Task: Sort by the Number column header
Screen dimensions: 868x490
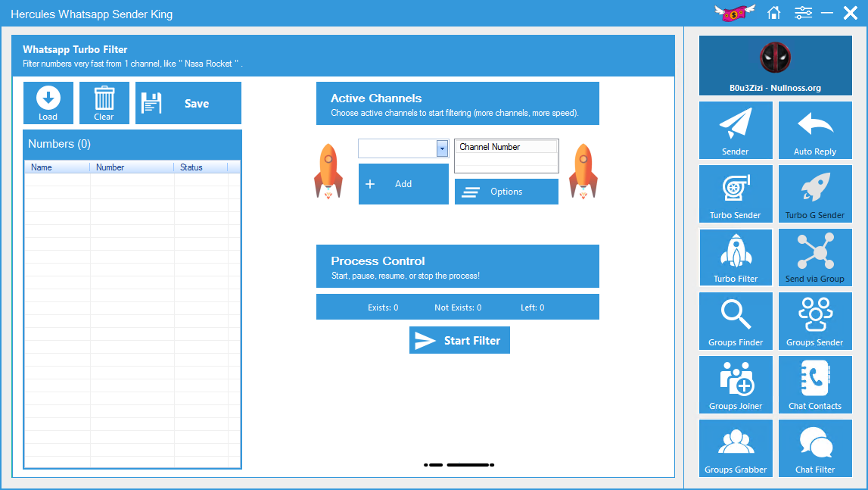Action: pyautogui.click(x=132, y=167)
